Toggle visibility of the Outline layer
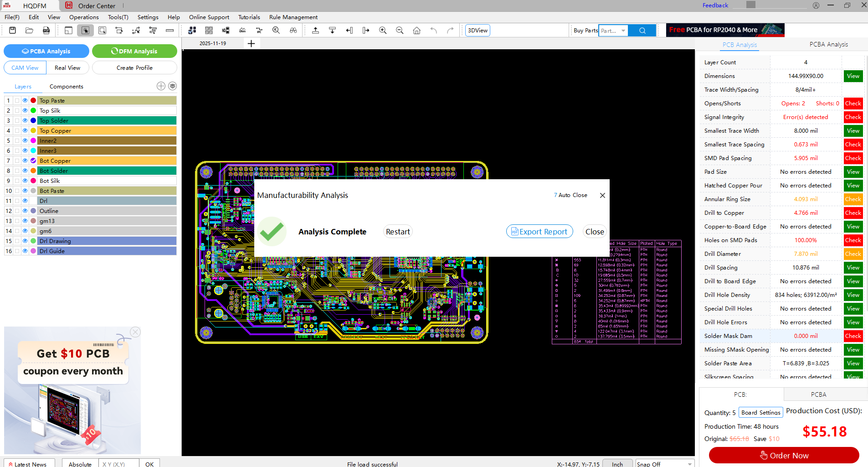Image resolution: width=868 pixels, height=467 pixels. coord(25,211)
